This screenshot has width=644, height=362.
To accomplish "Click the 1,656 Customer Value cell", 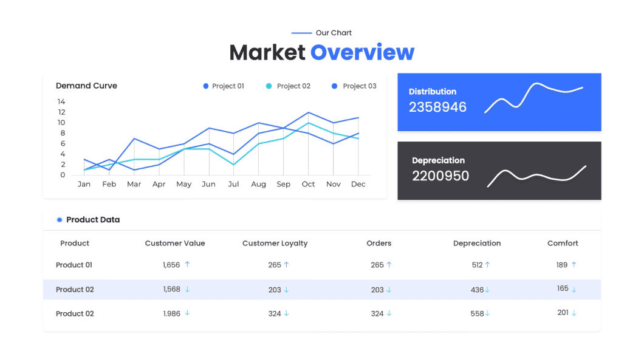I will coord(171,265).
